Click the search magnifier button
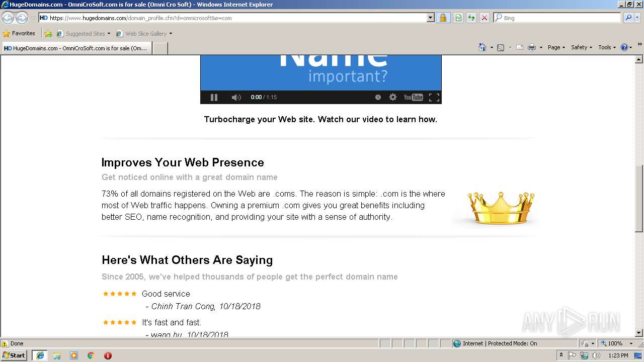This screenshot has width=644, height=362. (628, 18)
